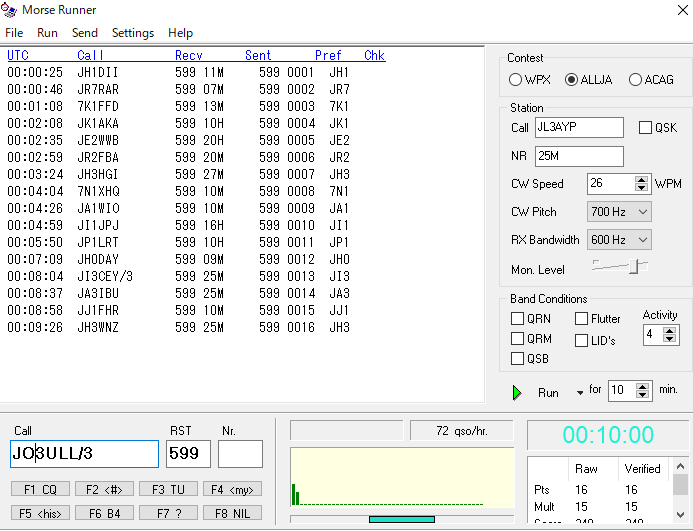This screenshot has height=531, width=693.
Task: Click the station NR input field
Action: [579, 156]
